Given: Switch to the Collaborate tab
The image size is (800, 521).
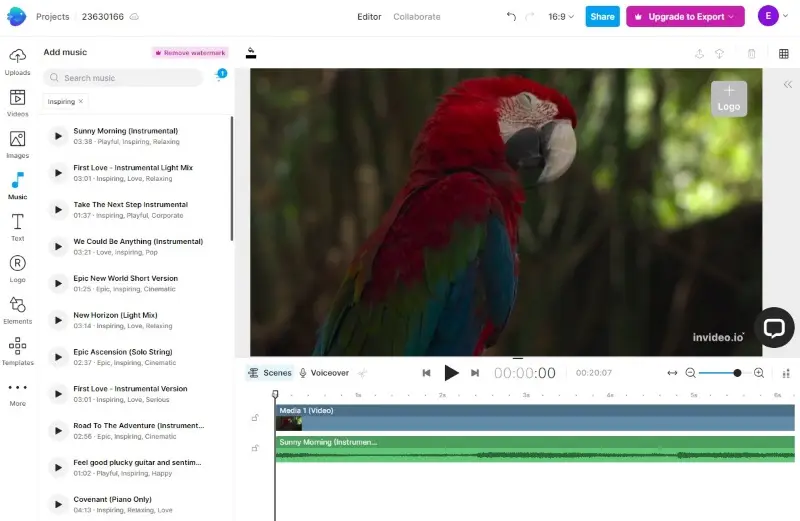Looking at the screenshot, I should [x=416, y=17].
